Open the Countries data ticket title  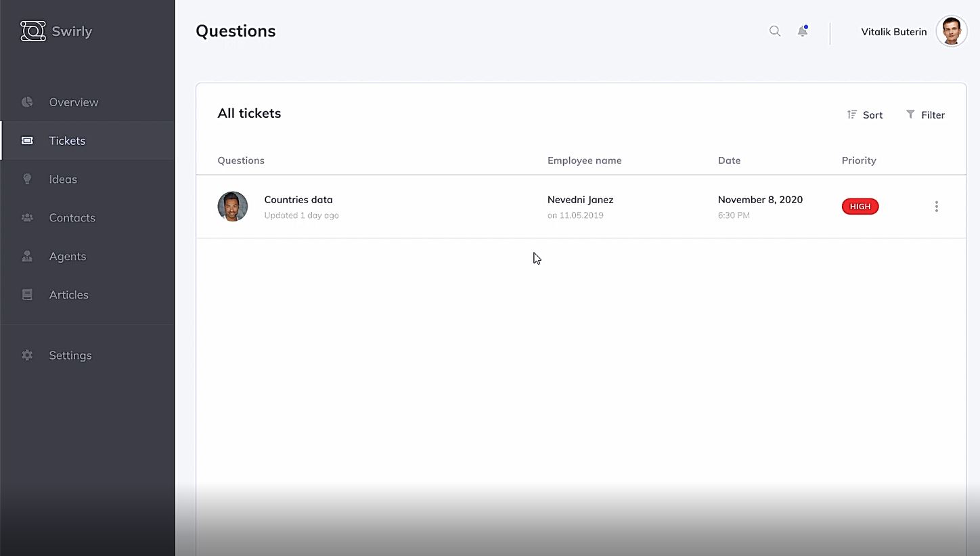(x=298, y=200)
